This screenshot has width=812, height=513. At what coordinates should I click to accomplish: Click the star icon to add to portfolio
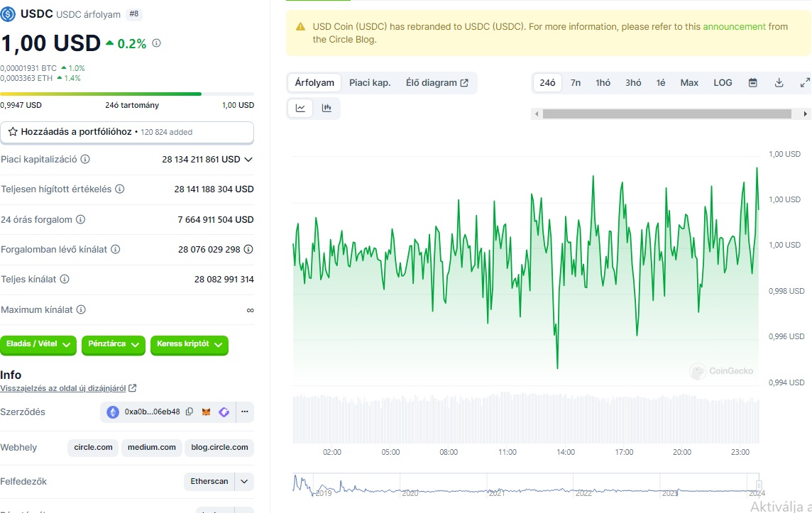13,132
